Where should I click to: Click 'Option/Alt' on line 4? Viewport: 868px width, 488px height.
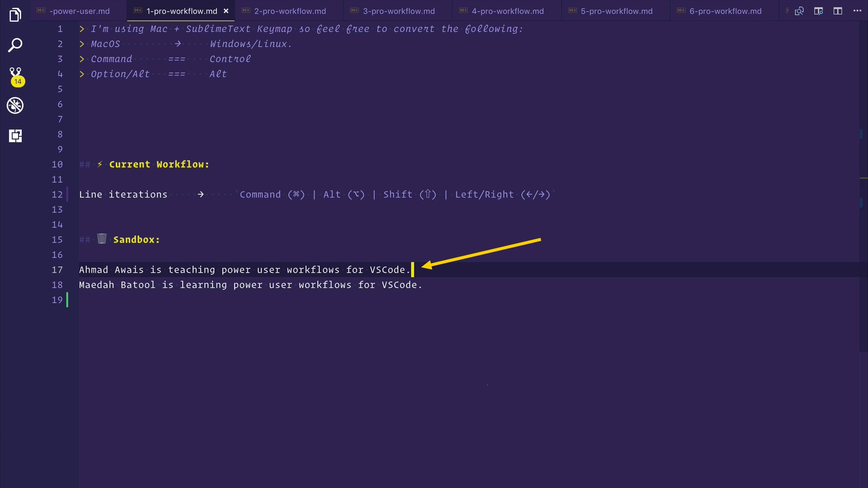[x=120, y=74]
